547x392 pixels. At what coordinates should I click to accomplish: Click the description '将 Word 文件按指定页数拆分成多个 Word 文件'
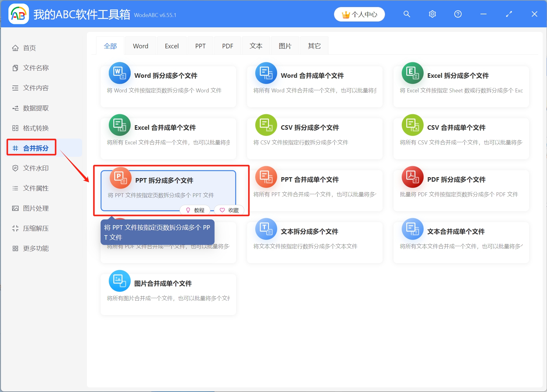point(164,91)
